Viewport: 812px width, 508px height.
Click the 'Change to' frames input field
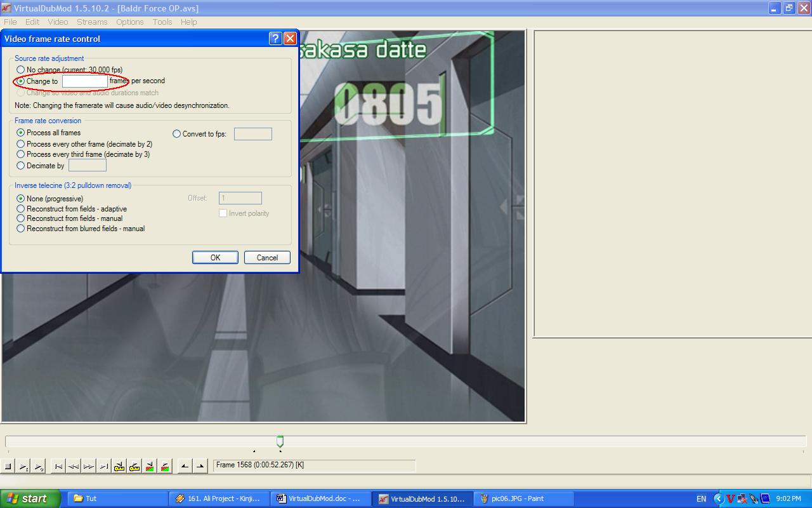85,81
